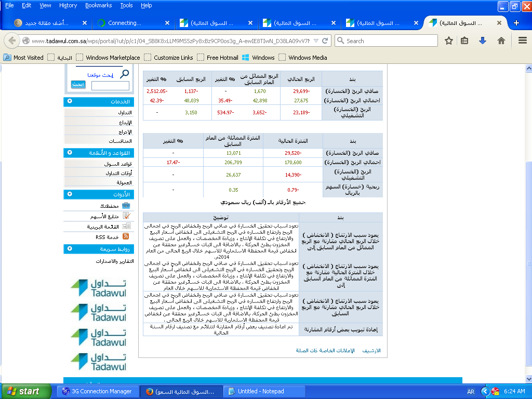Click the Firefox back arrow button
The image size is (532, 399).
[12, 41]
